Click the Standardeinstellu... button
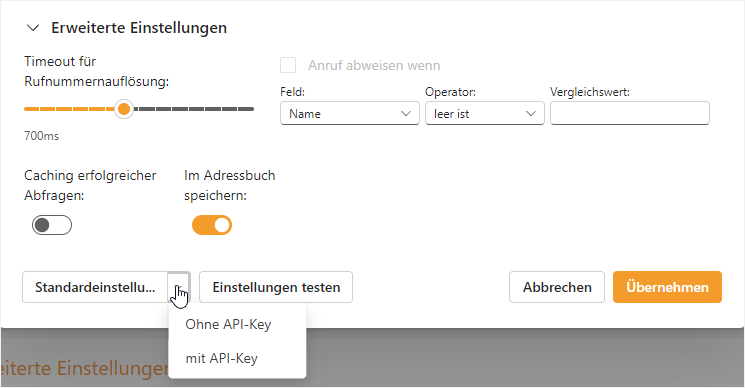 coord(95,287)
